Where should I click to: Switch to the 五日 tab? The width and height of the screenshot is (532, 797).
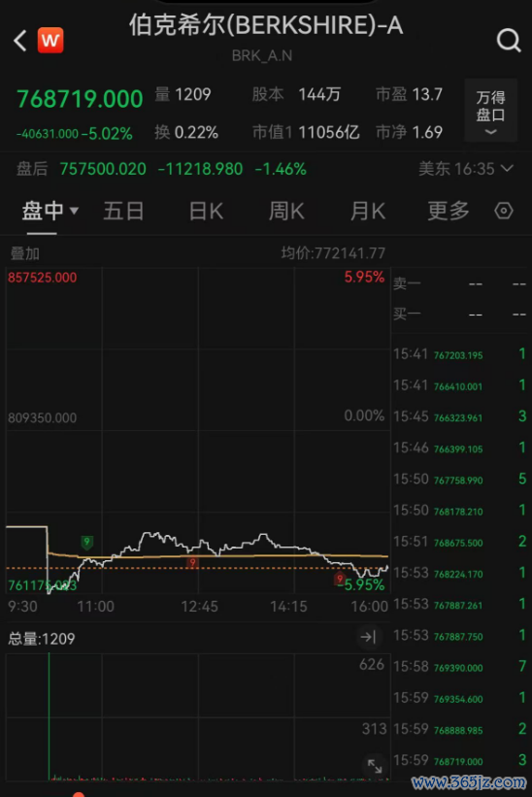(123, 211)
